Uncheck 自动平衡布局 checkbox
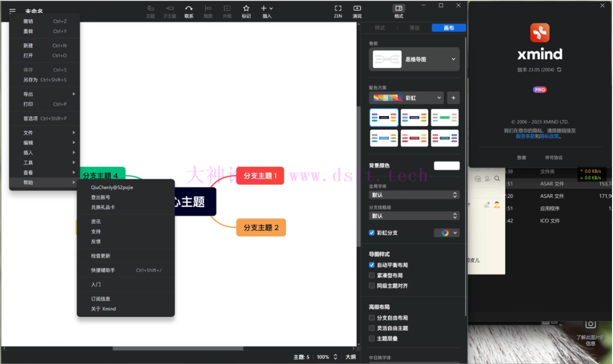This screenshot has width=613, height=364. pyautogui.click(x=372, y=265)
